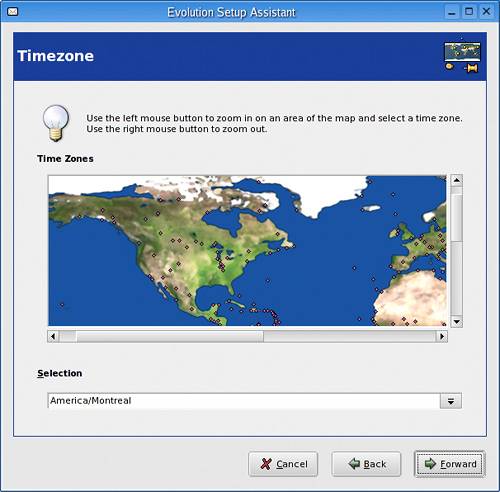Click northwest Africa on the timezone map
This screenshot has height=492, width=500.
point(411,298)
